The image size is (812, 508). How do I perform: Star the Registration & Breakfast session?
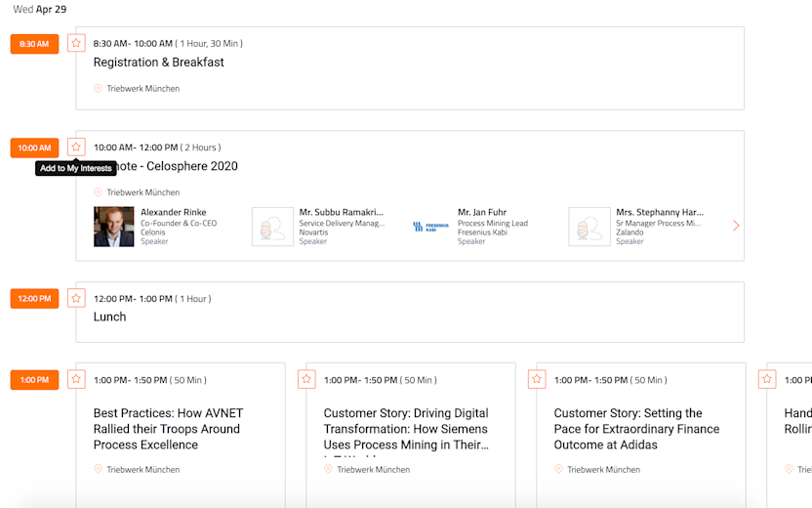tap(76, 43)
